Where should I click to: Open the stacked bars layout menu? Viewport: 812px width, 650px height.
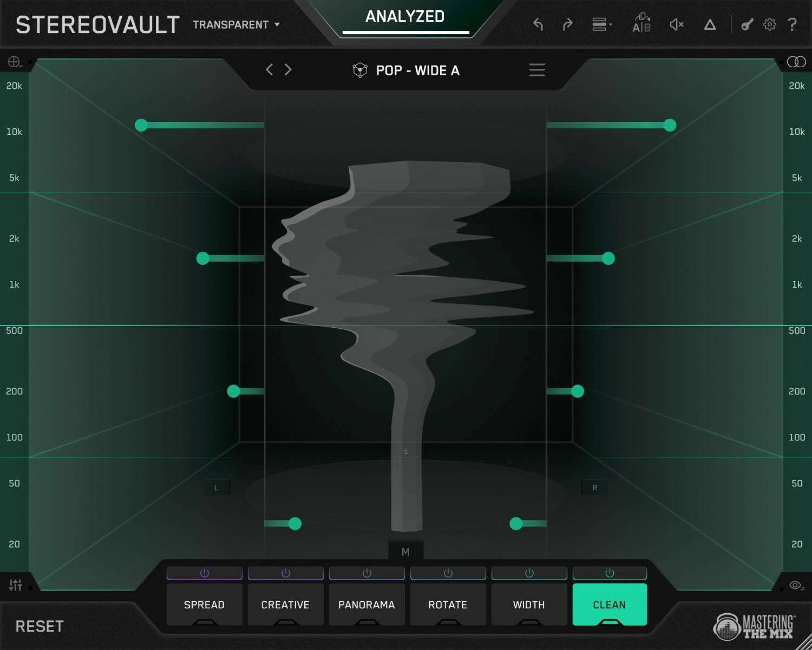click(601, 24)
